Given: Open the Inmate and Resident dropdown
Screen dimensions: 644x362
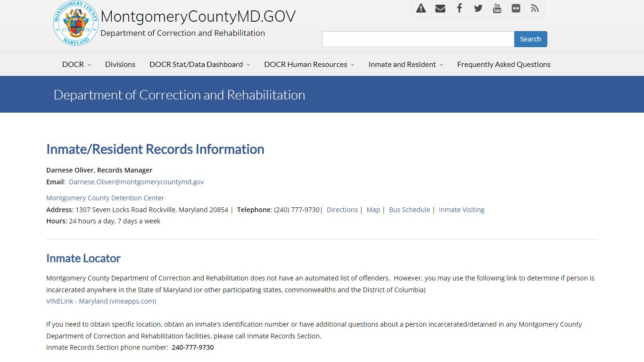Looking at the screenshot, I should tap(402, 64).
